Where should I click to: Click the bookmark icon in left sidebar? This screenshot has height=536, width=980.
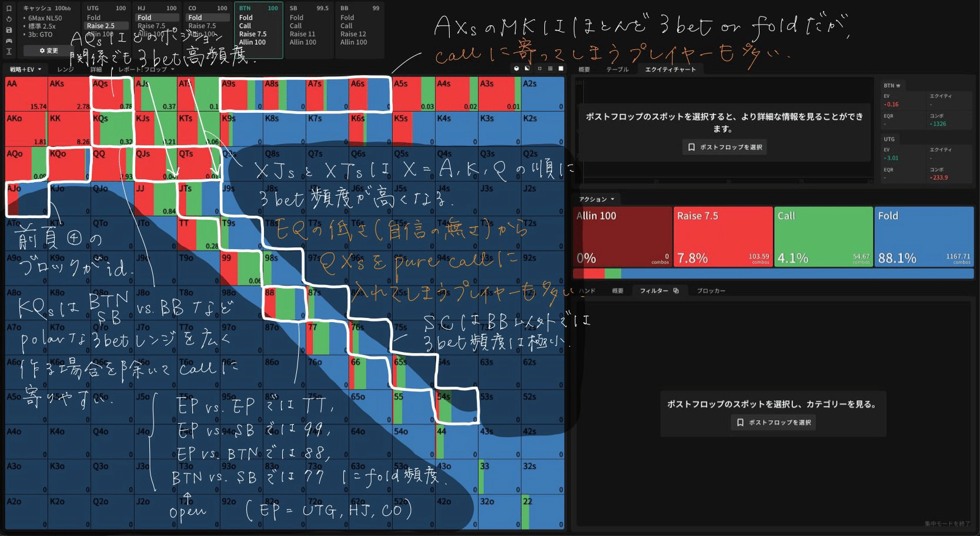click(x=9, y=9)
